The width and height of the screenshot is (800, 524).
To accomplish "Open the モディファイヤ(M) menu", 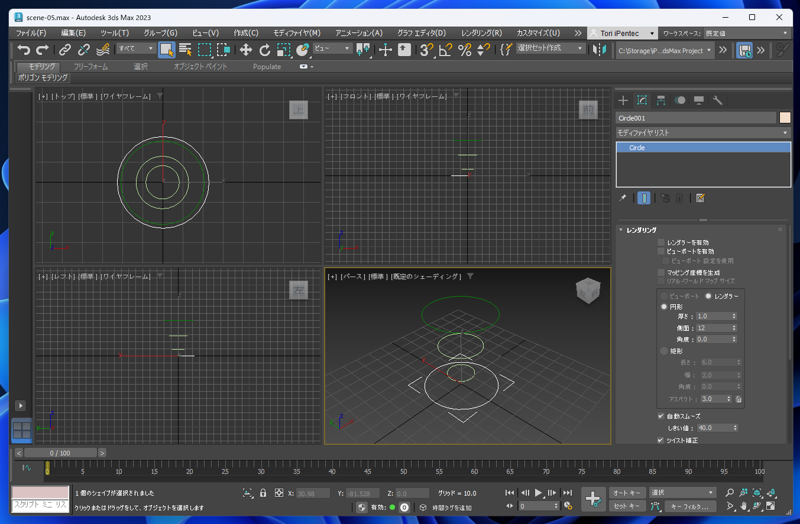I will [297, 33].
